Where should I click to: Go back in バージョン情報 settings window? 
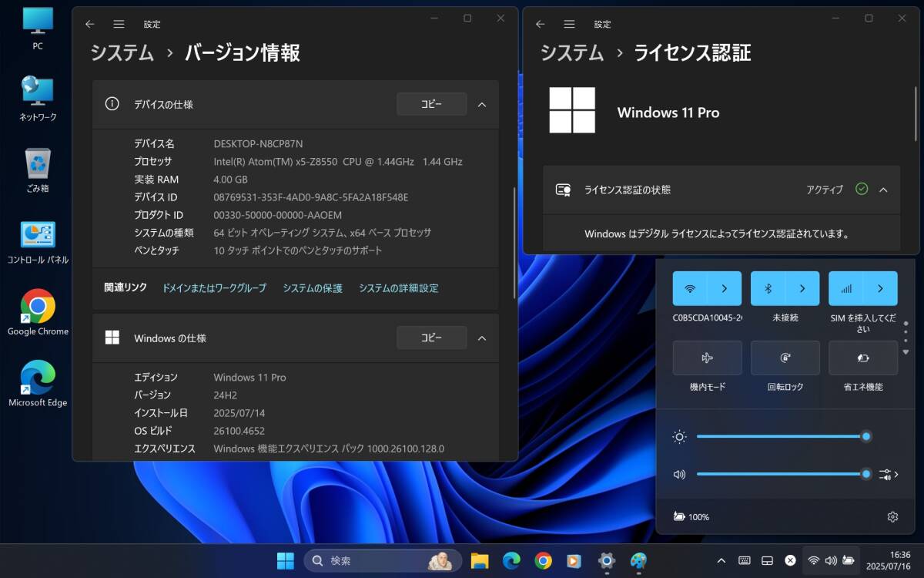click(x=90, y=24)
